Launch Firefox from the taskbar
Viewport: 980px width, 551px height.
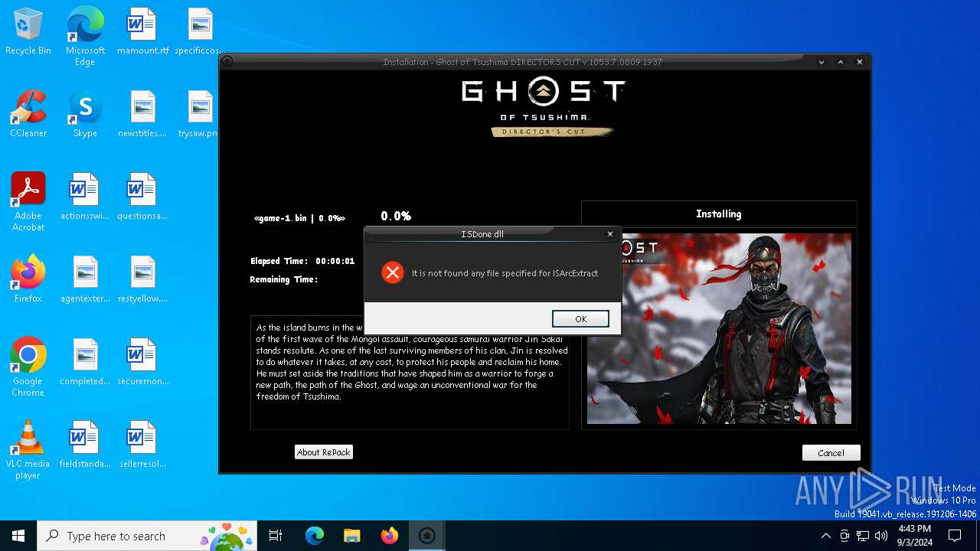point(389,536)
